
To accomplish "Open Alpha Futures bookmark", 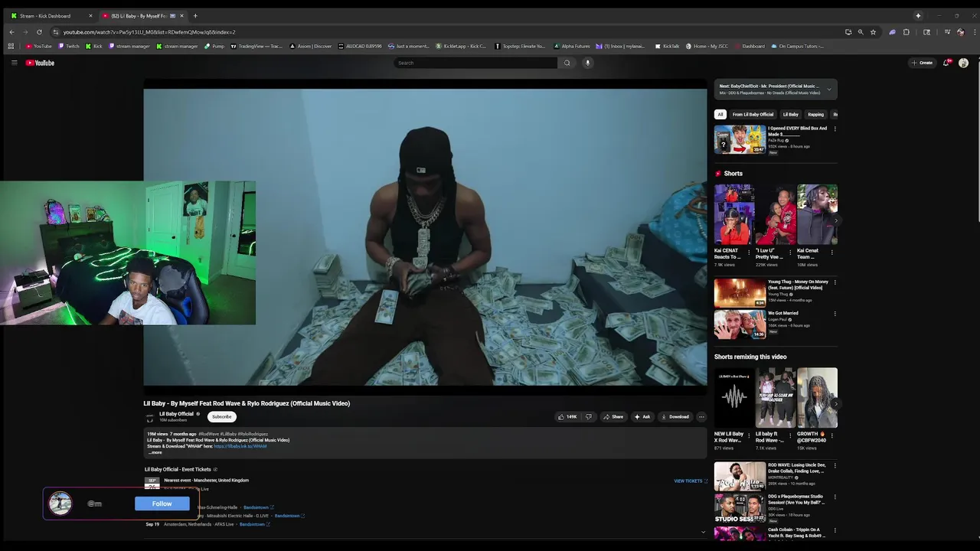I will pyautogui.click(x=572, y=46).
